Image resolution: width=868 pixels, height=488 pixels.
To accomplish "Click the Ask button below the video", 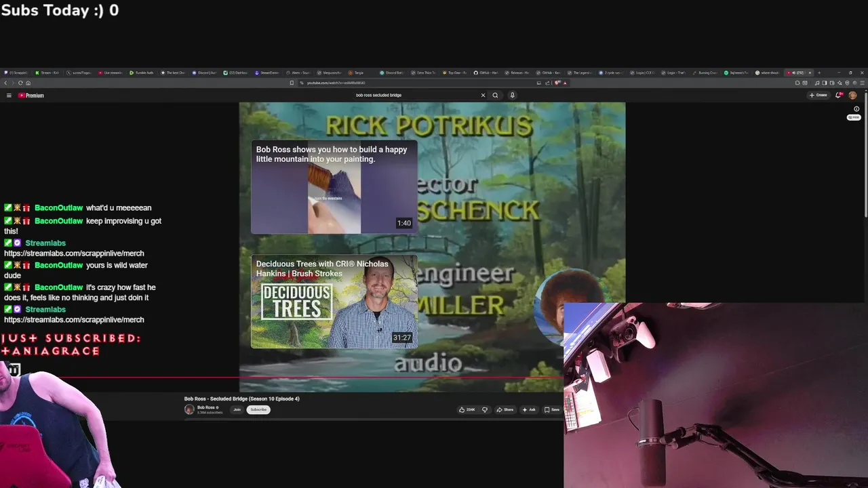I will tap(529, 409).
